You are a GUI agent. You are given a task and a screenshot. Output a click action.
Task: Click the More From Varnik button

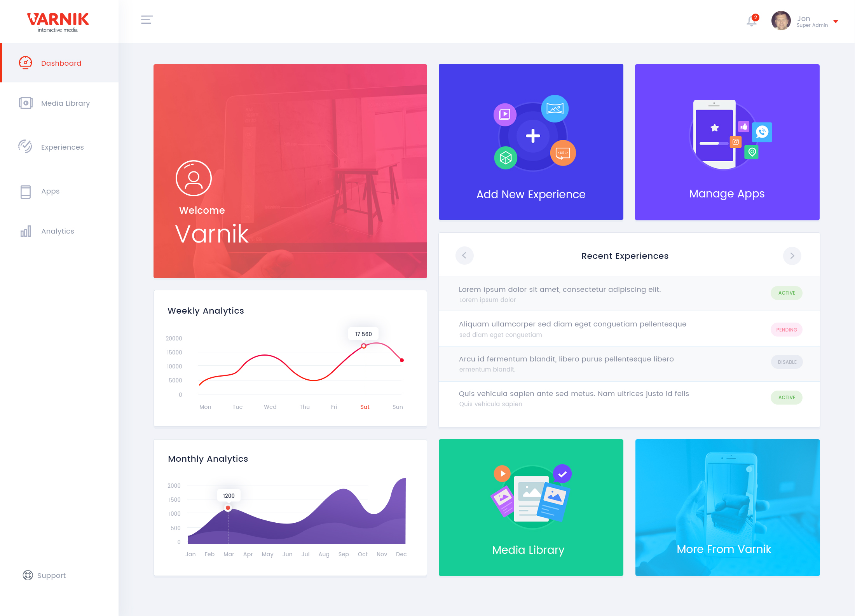(728, 506)
